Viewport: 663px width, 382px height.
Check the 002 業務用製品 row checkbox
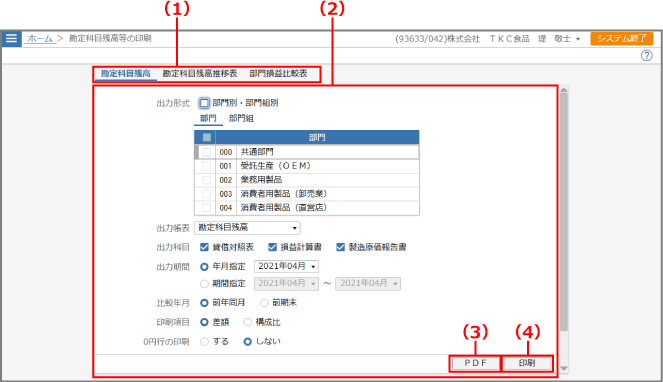(206, 180)
